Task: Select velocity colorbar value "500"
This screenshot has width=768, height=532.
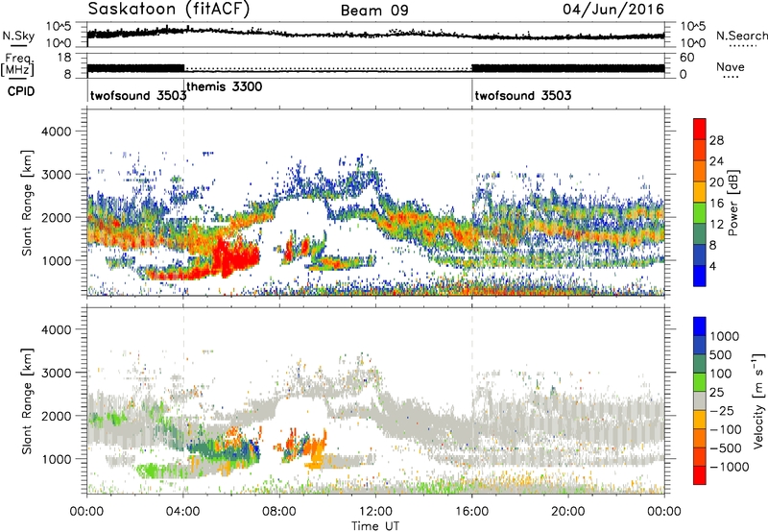Action: coord(721,355)
